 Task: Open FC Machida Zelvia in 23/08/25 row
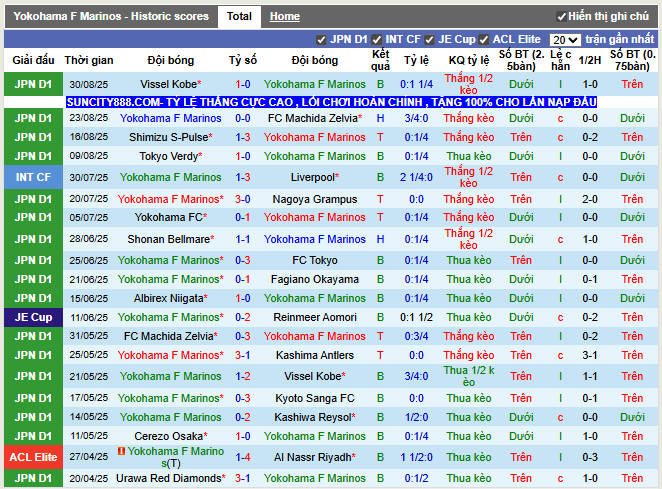[x=313, y=118]
